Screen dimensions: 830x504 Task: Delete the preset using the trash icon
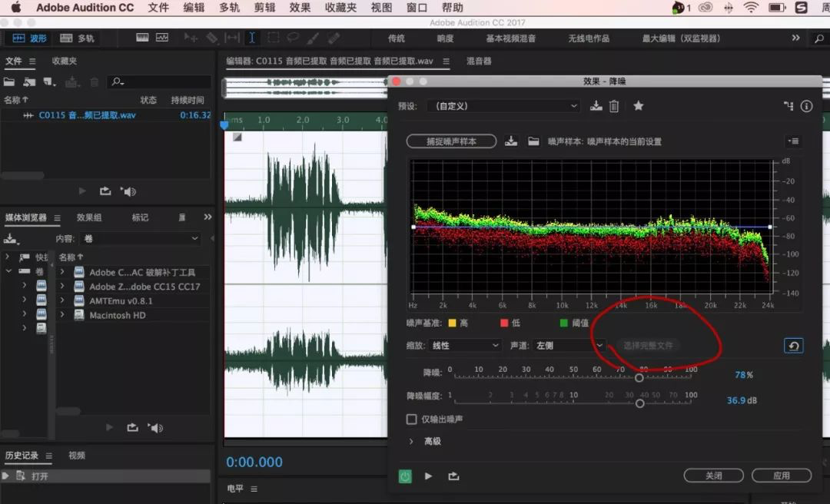614,106
